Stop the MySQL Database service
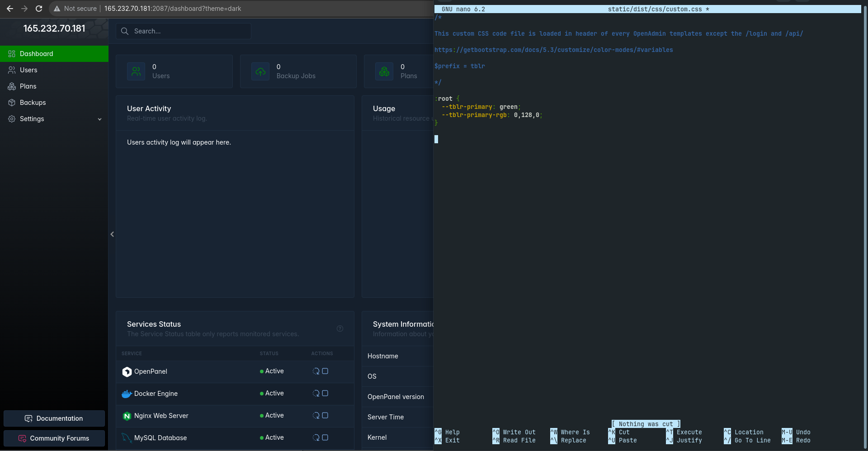 tap(325, 437)
